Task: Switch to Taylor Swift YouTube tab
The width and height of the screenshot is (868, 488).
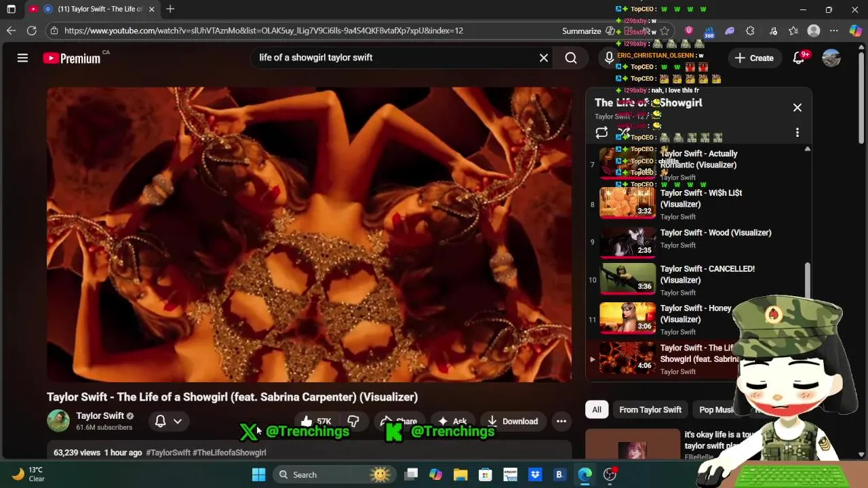Action: pos(92,9)
